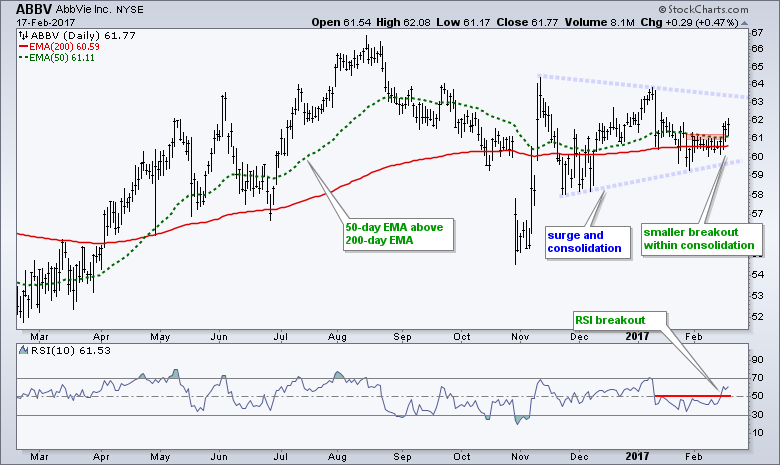This screenshot has height=465, width=780.
Task: Click the 30 level on RSI axis
Action: (757, 415)
